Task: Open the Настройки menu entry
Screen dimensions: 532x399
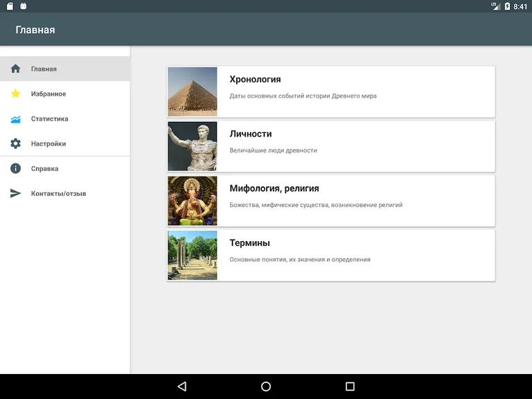Action: click(x=65, y=143)
